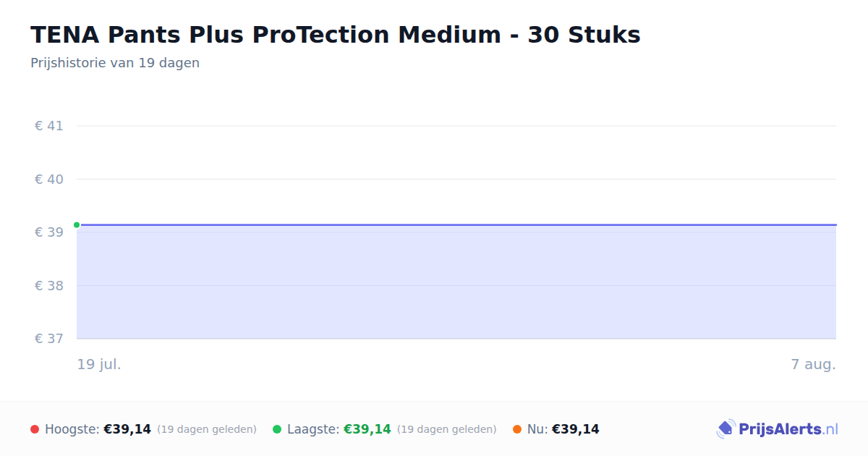868x456 pixels.
Task: Click the € 41 axis label
Action: click(x=49, y=126)
